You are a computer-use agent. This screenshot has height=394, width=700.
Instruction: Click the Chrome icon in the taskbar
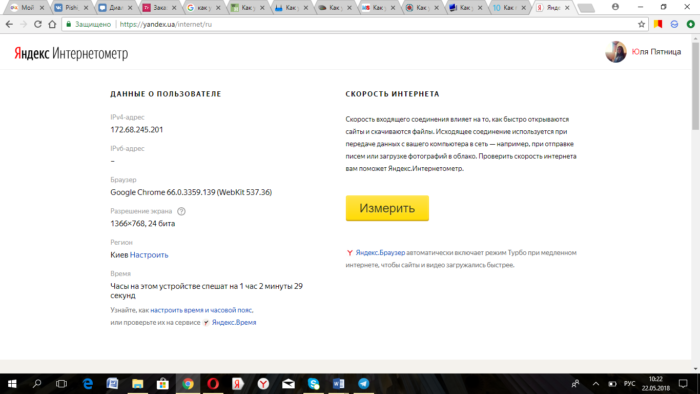click(188, 384)
